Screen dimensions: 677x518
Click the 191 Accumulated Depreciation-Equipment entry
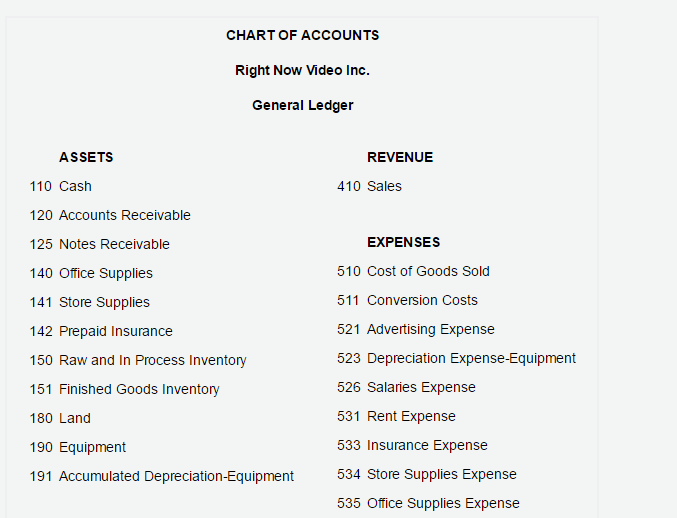coord(161,476)
